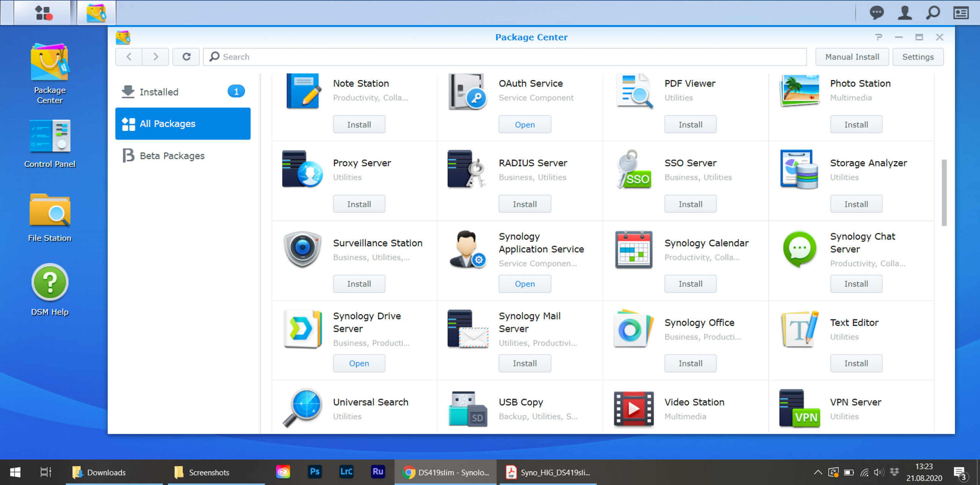Open DSM notifications chat bubble icon
The image size is (980, 485).
tap(876, 13)
